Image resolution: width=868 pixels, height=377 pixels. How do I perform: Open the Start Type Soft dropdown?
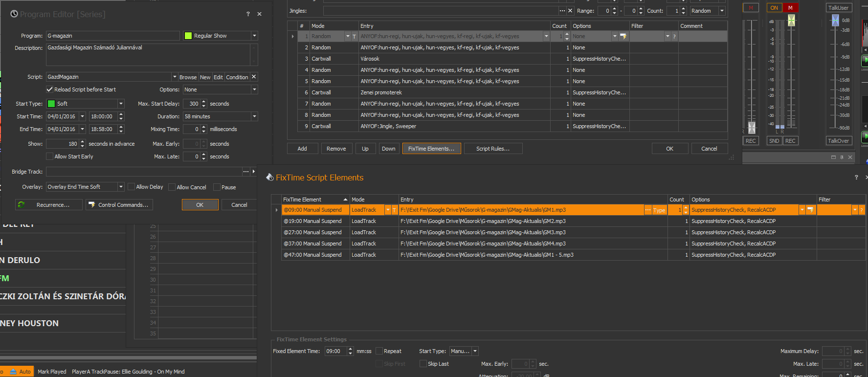coord(121,104)
